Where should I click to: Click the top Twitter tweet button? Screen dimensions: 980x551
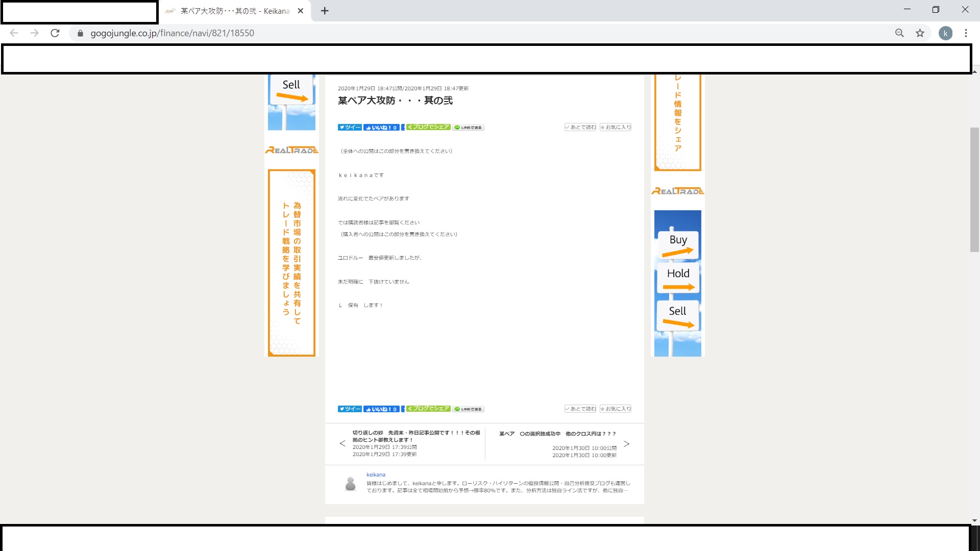point(350,128)
